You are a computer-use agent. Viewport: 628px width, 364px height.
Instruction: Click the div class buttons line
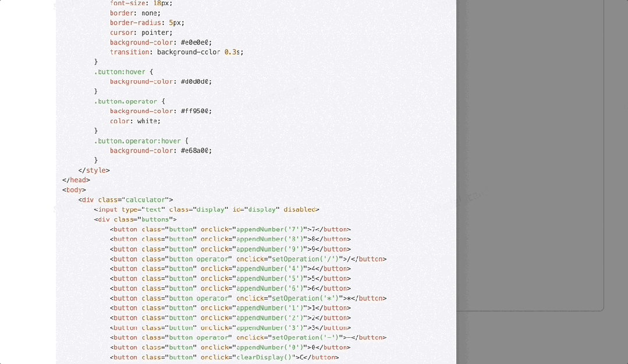pos(135,219)
